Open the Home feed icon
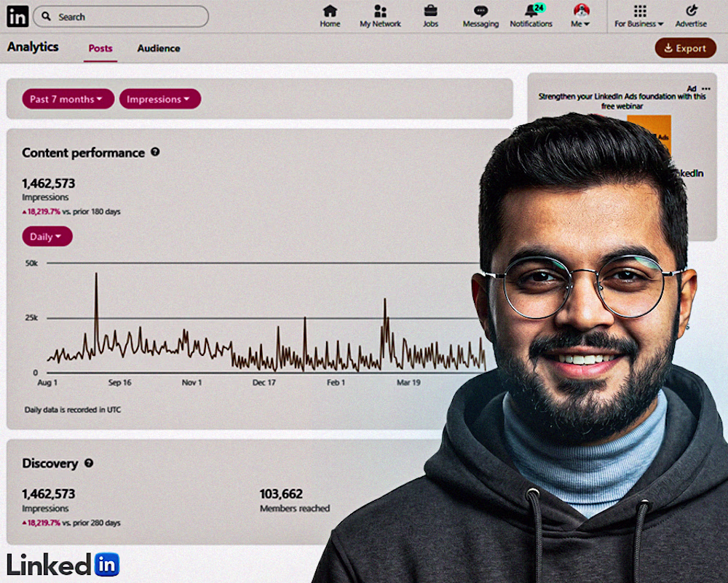 point(330,11)
